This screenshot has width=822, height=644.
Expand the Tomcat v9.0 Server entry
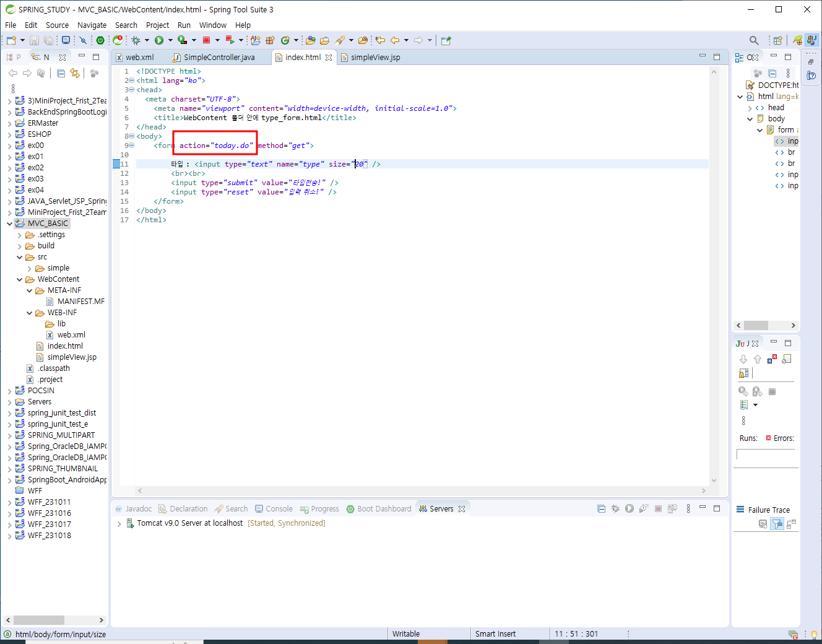[119, 523]
